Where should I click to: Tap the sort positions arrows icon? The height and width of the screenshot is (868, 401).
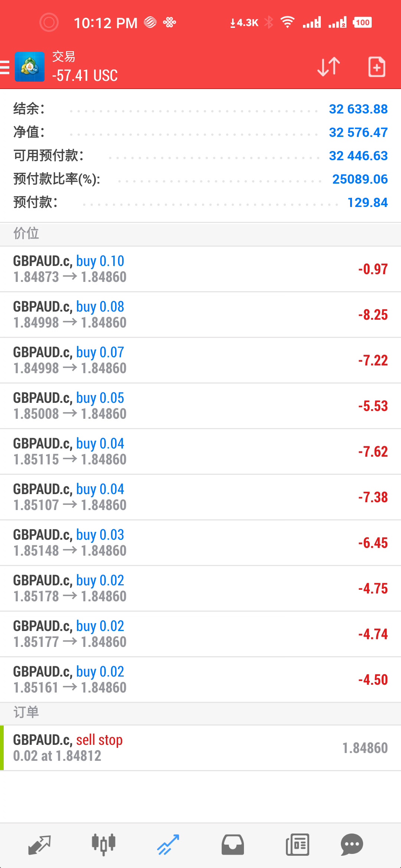click(x=329, y=67)
